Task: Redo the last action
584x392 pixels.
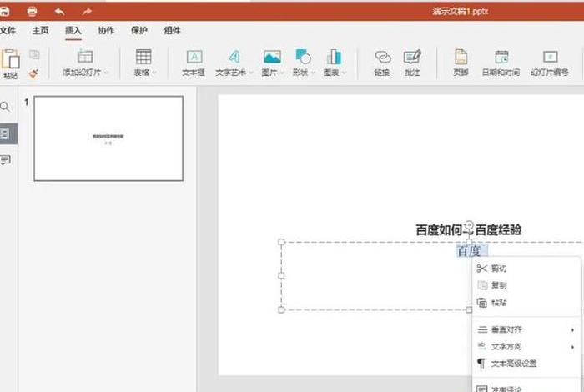Action: coord(87,12)
